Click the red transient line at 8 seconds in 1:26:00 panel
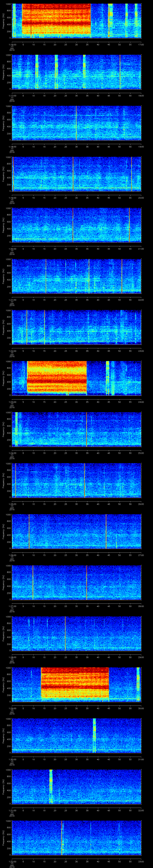This screenshot has width=153, height=868. pos(29,531)
